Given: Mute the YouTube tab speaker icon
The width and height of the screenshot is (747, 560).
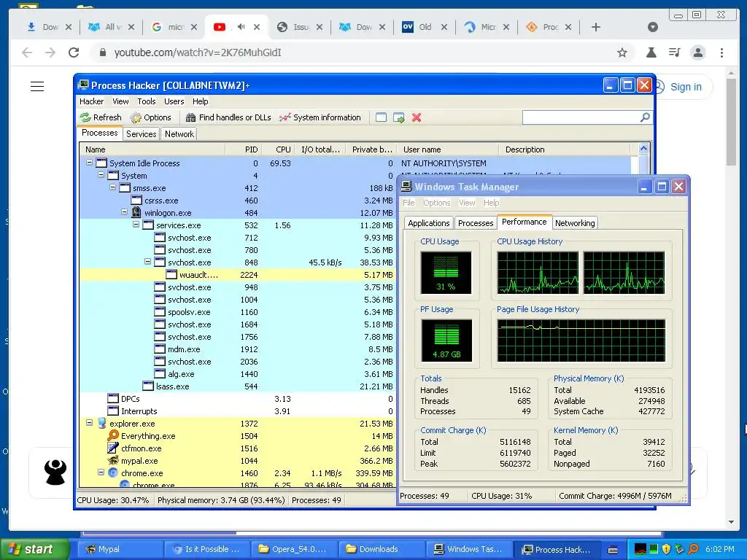Looking at the screenshot, I should (241, 27).
